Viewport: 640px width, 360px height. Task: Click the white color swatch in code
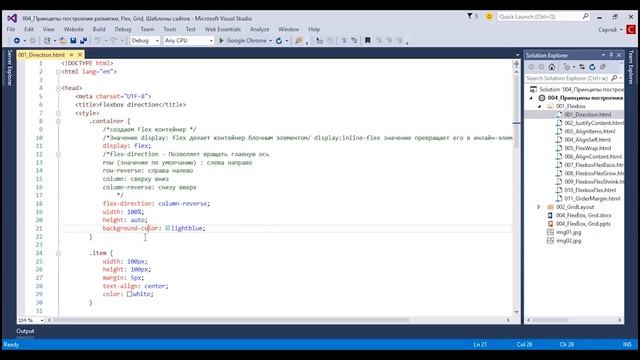click(x=129, y=294)
